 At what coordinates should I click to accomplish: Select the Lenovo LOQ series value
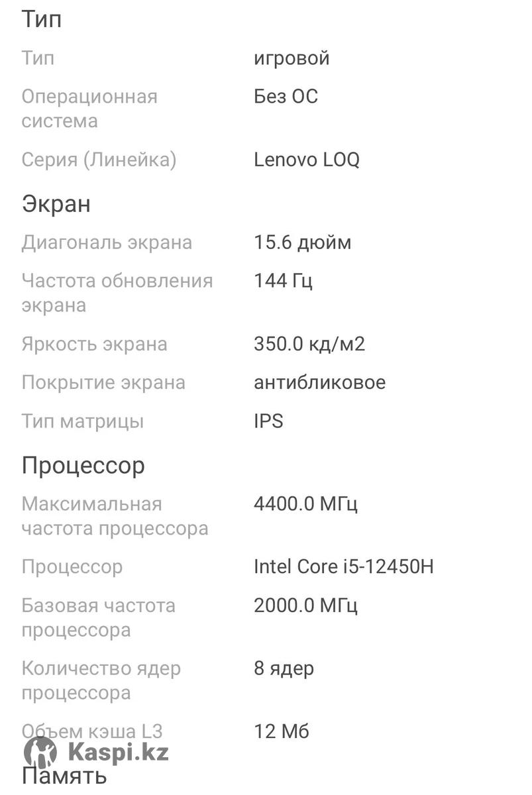[x=307, y=160]
